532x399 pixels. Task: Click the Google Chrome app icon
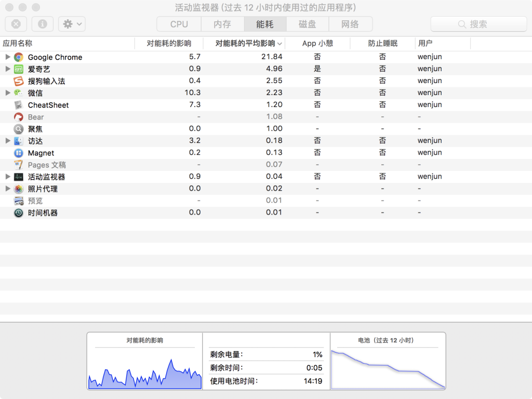(x=19, y=57)
